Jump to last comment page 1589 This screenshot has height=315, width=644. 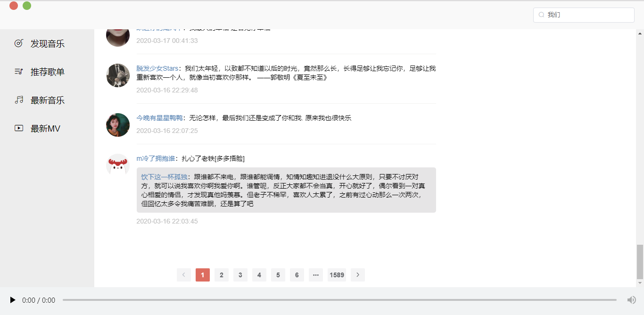337,275
